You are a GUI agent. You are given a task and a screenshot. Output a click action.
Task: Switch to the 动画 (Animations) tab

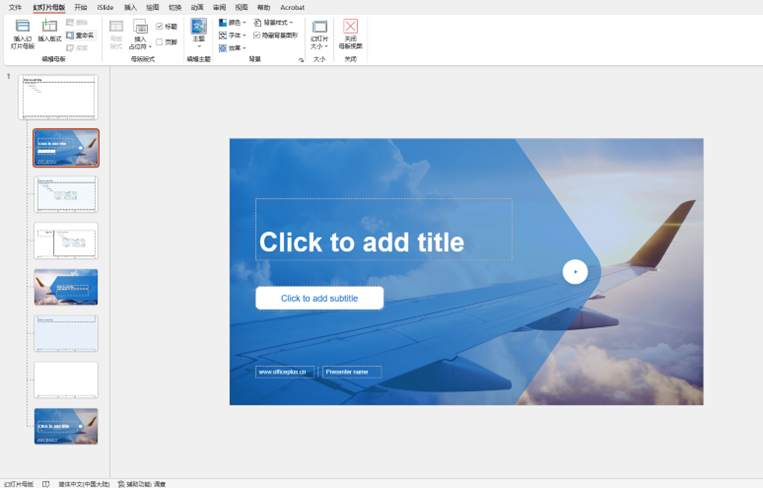197,7
